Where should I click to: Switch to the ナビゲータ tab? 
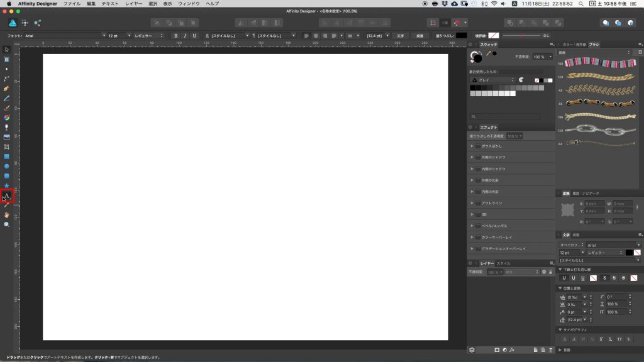tap(591, 194)
